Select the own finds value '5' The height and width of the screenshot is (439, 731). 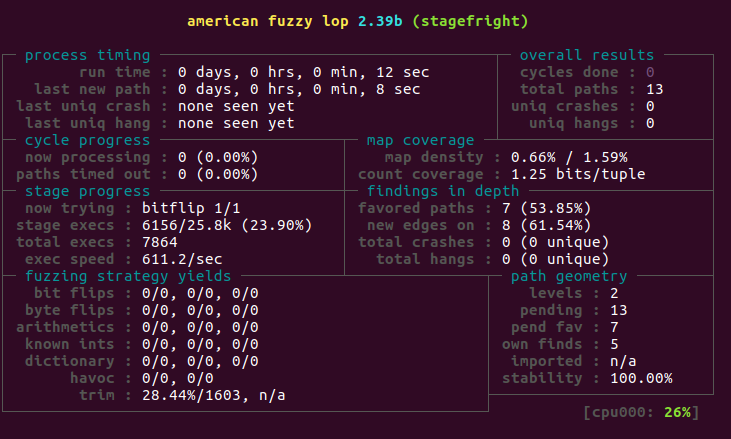614,344
